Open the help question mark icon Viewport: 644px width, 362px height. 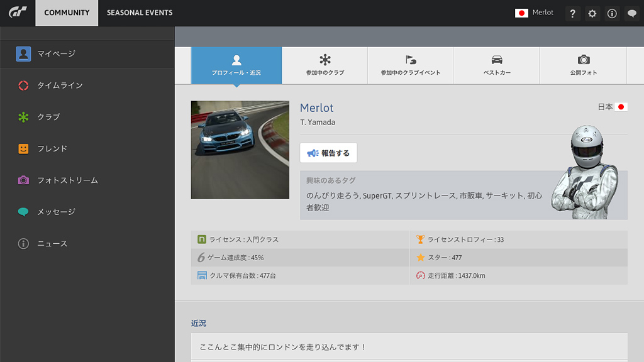pos(572,13)
